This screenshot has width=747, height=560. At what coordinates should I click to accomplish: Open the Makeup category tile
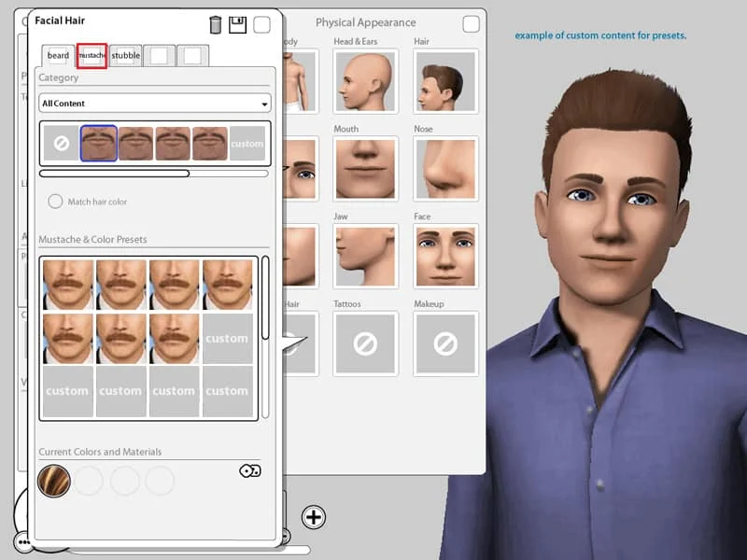(445, 343)
